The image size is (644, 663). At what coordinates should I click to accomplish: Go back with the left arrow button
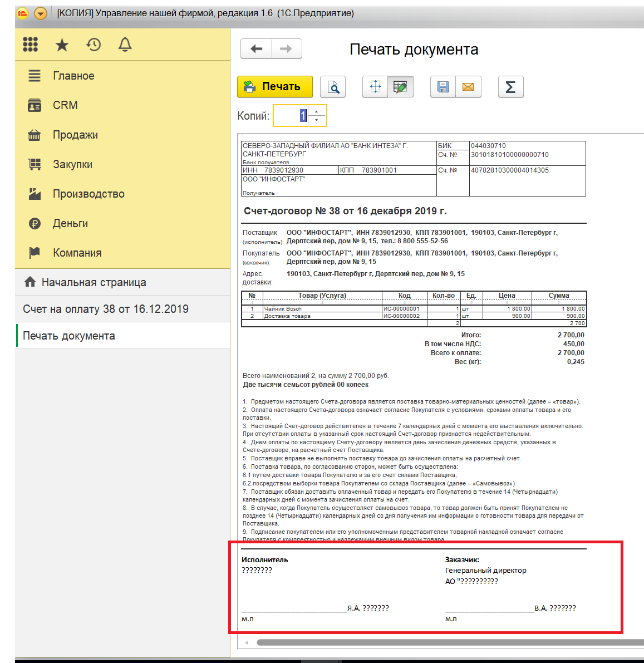(256, 48)
